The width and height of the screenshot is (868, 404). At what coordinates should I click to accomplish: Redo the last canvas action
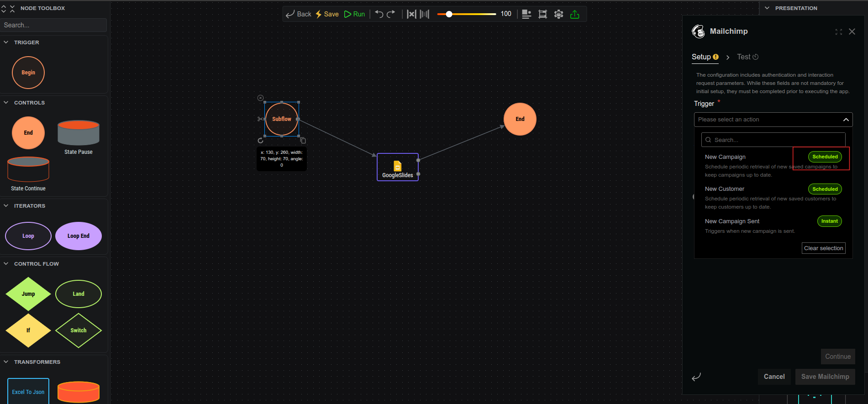click(x=391, y=14)
